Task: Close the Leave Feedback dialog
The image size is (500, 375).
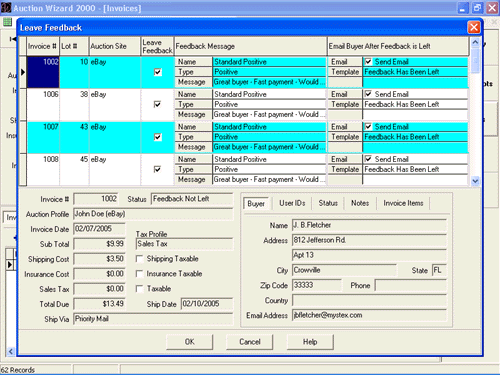Action: [x=474, y=27]
